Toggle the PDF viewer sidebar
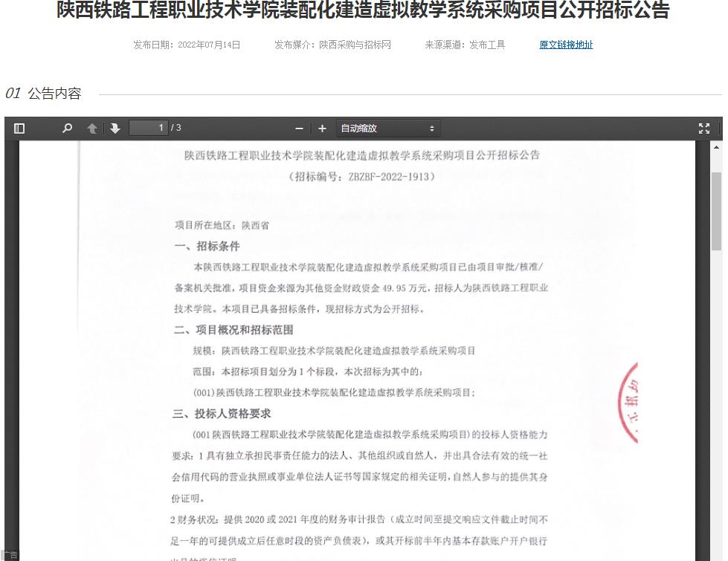This screenshot has height=561, width=728. (19, 128)
